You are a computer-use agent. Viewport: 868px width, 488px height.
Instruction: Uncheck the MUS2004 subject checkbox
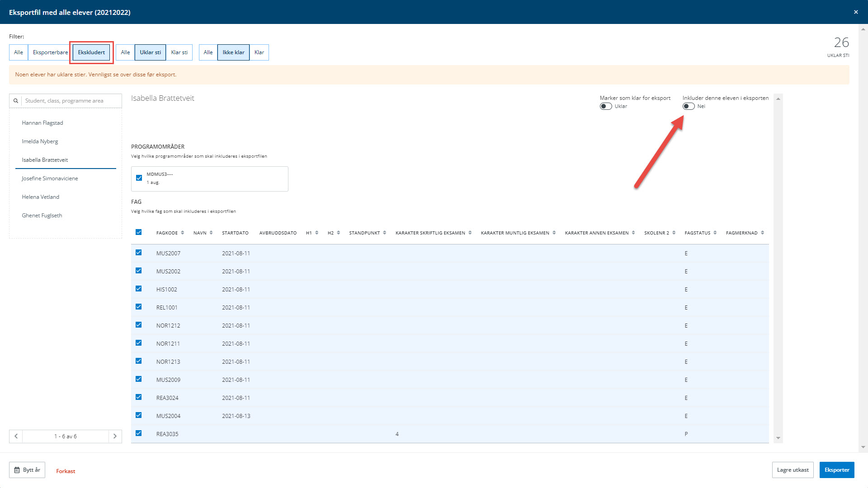coord(139,415)
